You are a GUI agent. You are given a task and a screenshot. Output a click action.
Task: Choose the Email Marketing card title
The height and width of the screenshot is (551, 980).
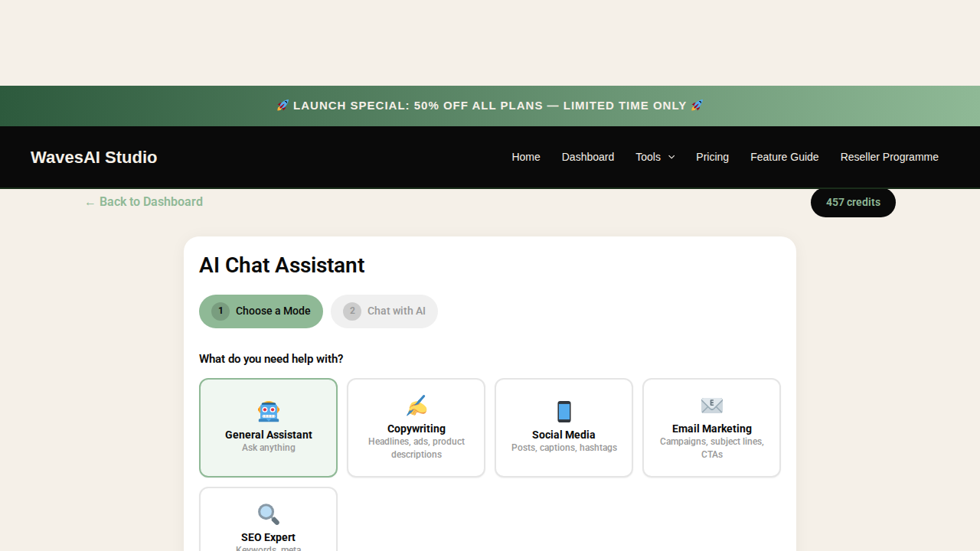pos(711,429)
